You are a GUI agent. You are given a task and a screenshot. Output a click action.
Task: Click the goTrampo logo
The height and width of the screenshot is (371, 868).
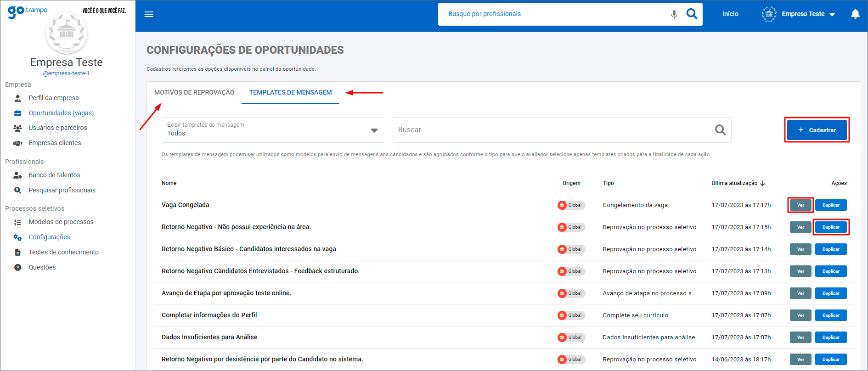[x=28, y=11]
